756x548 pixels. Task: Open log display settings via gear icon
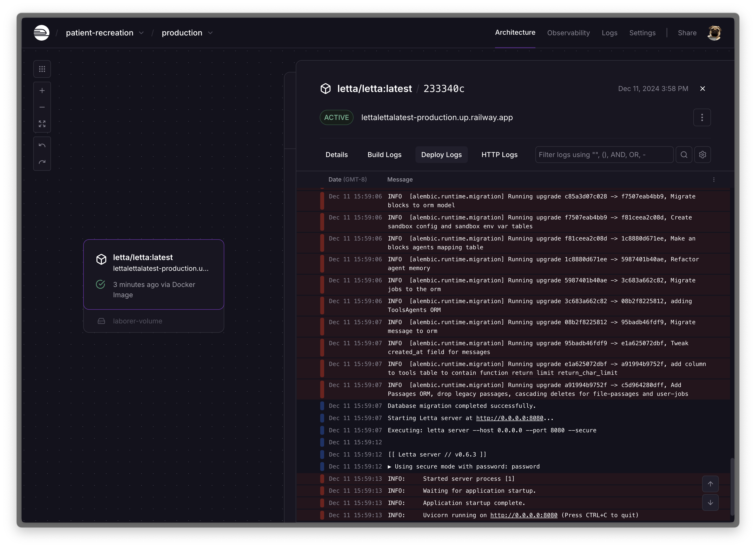pyautogui.click(x=703, y=155)
